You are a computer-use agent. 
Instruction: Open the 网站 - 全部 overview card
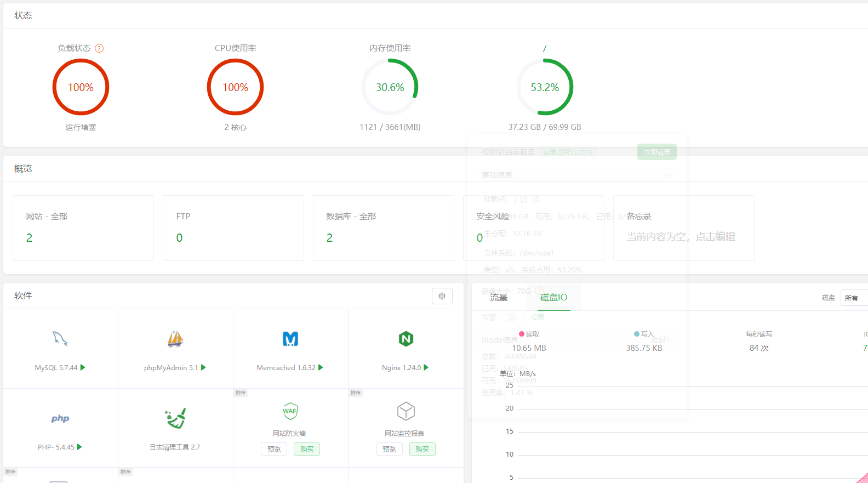[x=83, y=228]
